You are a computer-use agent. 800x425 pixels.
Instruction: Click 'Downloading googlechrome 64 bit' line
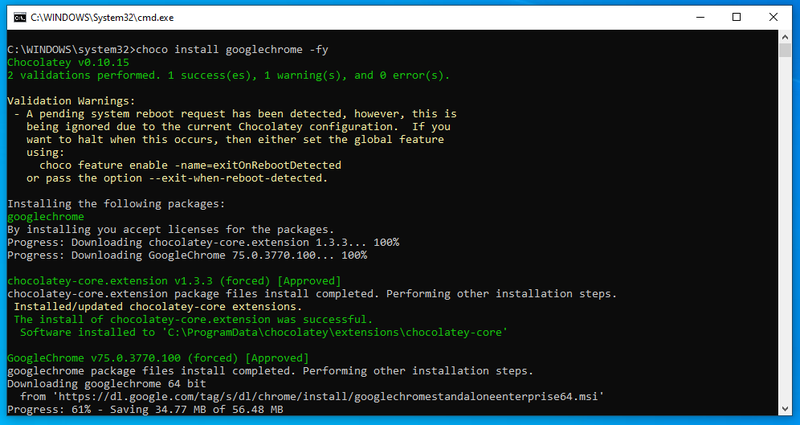pyautogui.click(x=107, y=383)
